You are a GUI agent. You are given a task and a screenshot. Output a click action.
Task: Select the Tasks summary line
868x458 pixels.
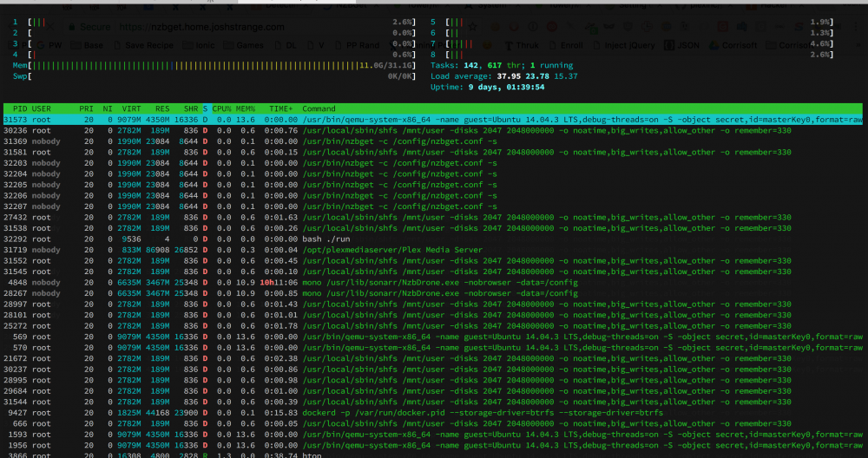point(502,65)
